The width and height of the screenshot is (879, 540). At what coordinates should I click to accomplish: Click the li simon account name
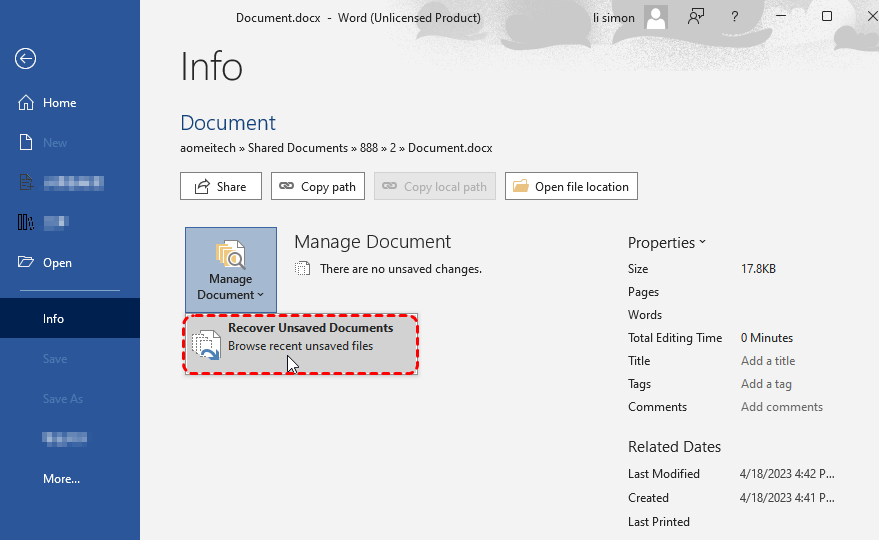(x=614, y=18)
